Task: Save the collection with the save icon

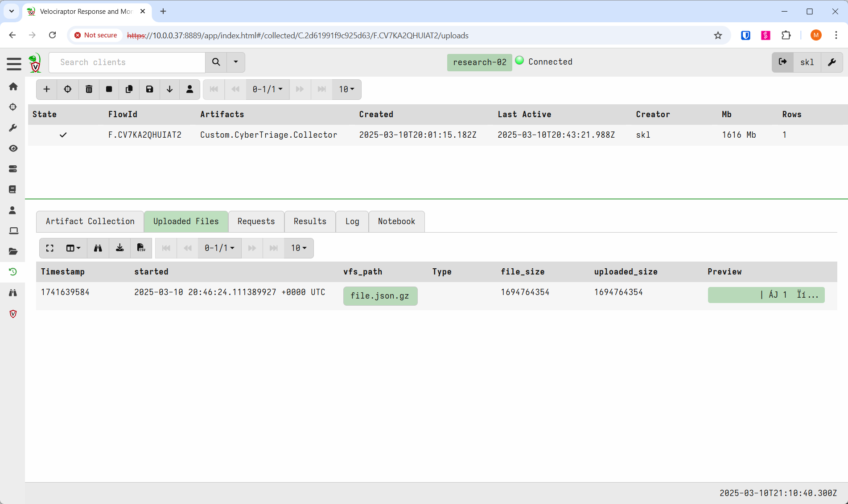Action: click(149, 89)
